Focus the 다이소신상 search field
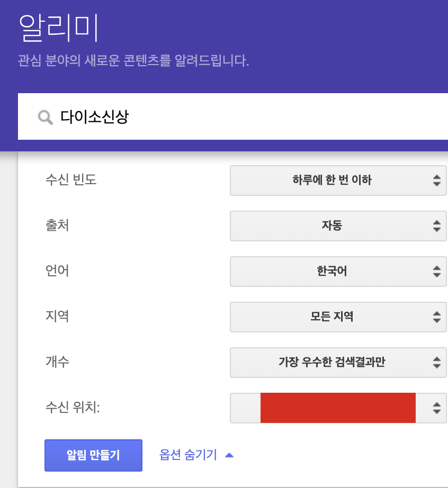The width and height of the screenshot is (448, 488). [238, 117]
